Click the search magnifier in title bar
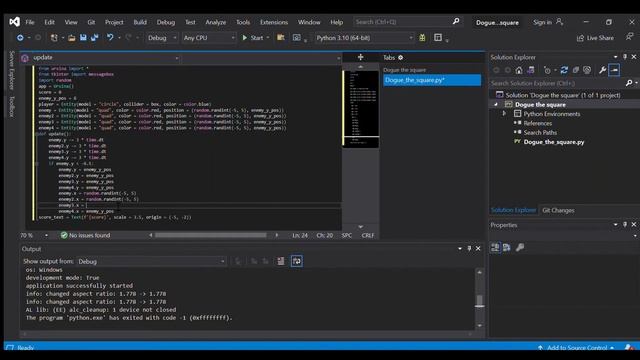This screenshot has height=360, width=640. 456,21
